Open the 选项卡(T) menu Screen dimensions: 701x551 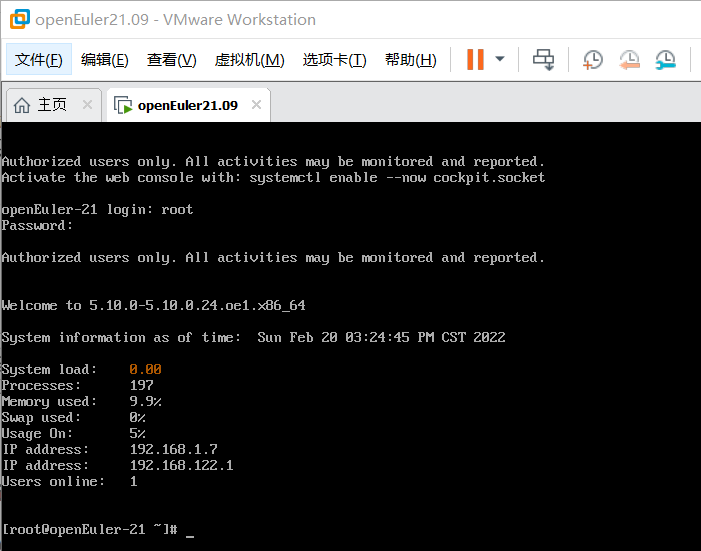[x=334, y=59]
